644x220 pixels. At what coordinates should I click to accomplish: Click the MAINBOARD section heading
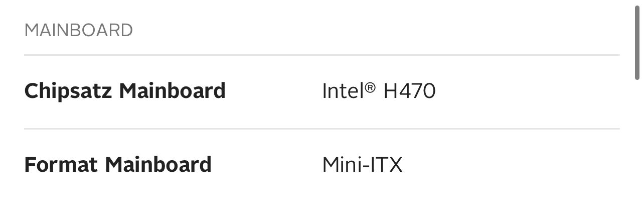point(78,31)
